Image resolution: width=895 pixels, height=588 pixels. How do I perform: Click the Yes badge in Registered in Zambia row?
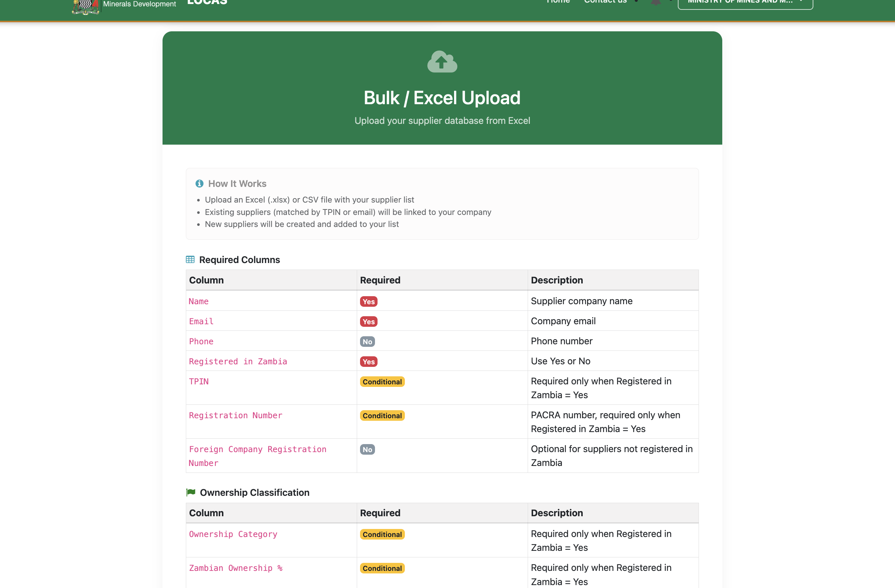click(x=368, y=362)
